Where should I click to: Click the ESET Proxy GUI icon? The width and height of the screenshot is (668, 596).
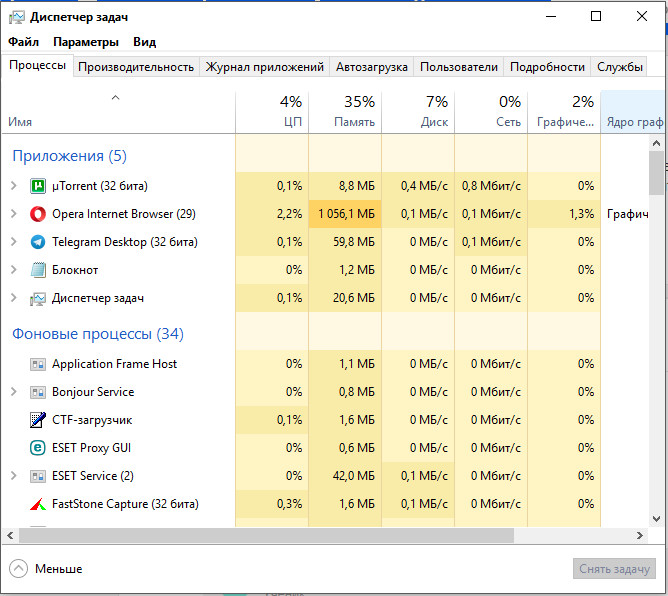pos(38,448)
